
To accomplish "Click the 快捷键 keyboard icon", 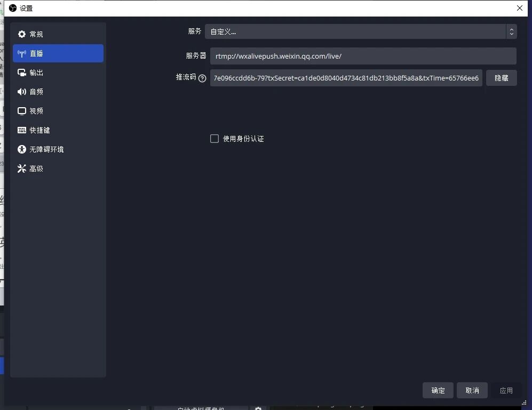I will [22, 130].
